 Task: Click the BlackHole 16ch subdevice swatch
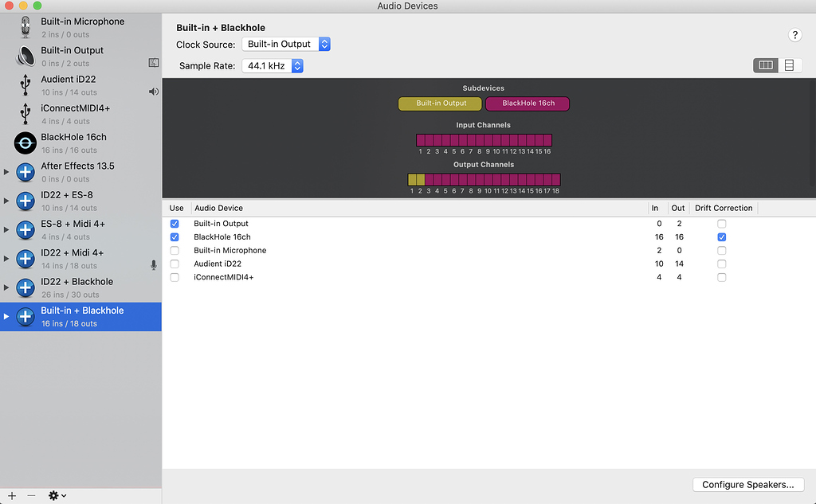click(x=528, y=104)
